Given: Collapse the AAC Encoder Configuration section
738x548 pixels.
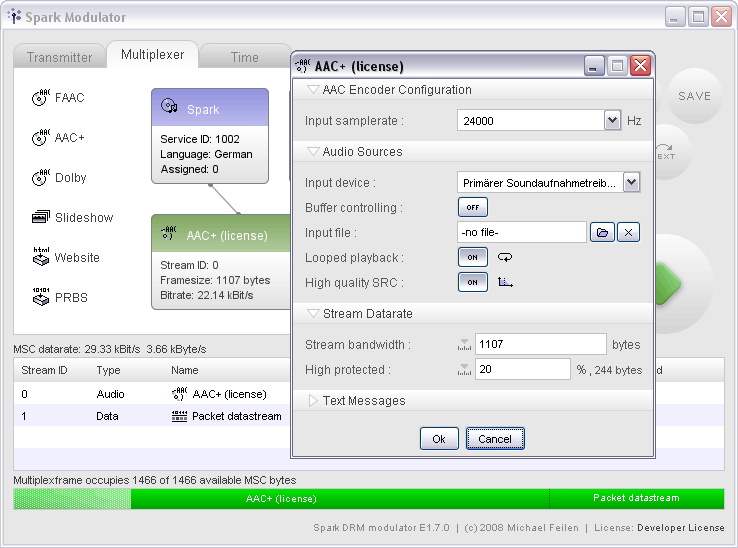Looking at the screenshot, I should (313, 89).
